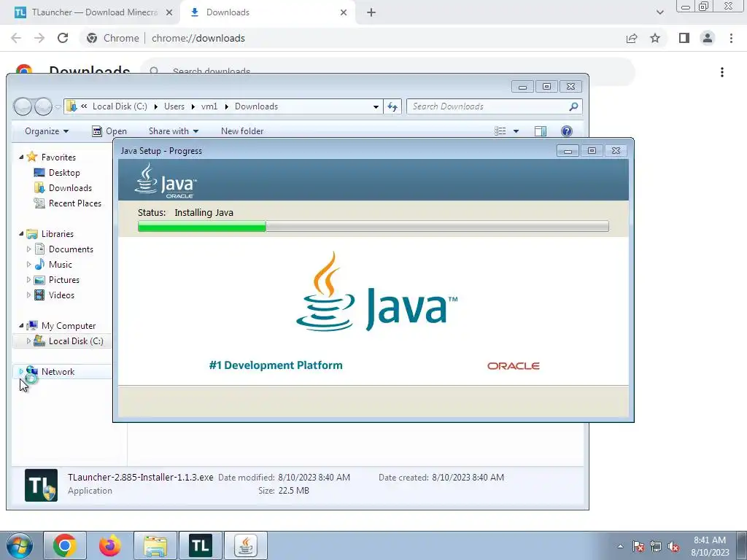Open Explorer view options dropdown arrow
Viewport: 747px width, 560px height.
pyautogui.click(x=516, y=131)
